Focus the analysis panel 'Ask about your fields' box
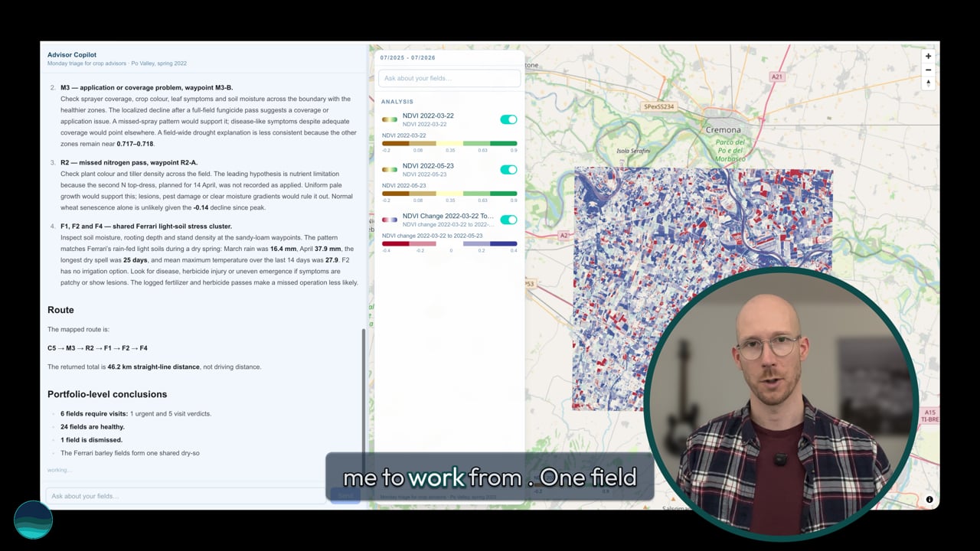The height and width of the screenshot is (551, 980). click(449, 78)
